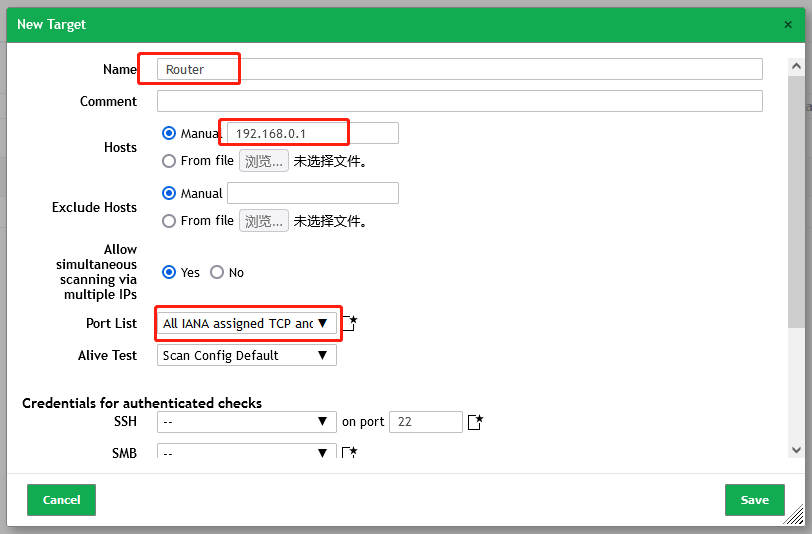Set simultaneous scanning to Yes
Screen dimensions: 812x534
click(x=169, y=272)
